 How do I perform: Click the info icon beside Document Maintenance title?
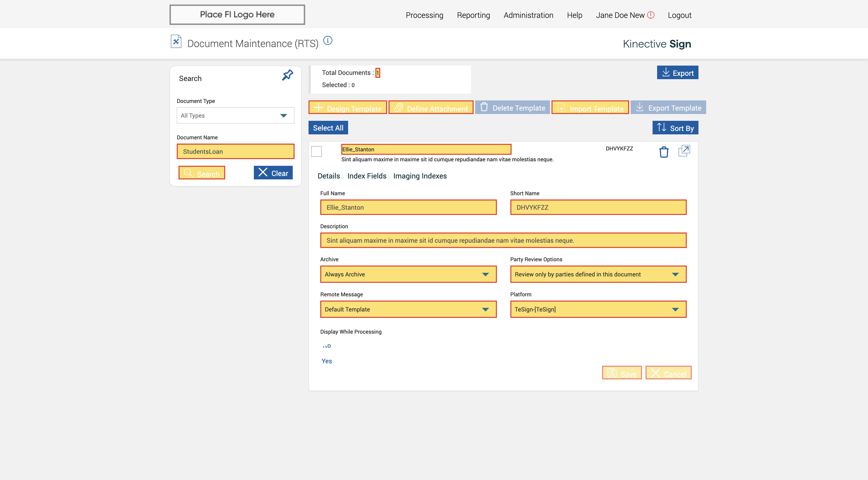[x=328, y=41]
